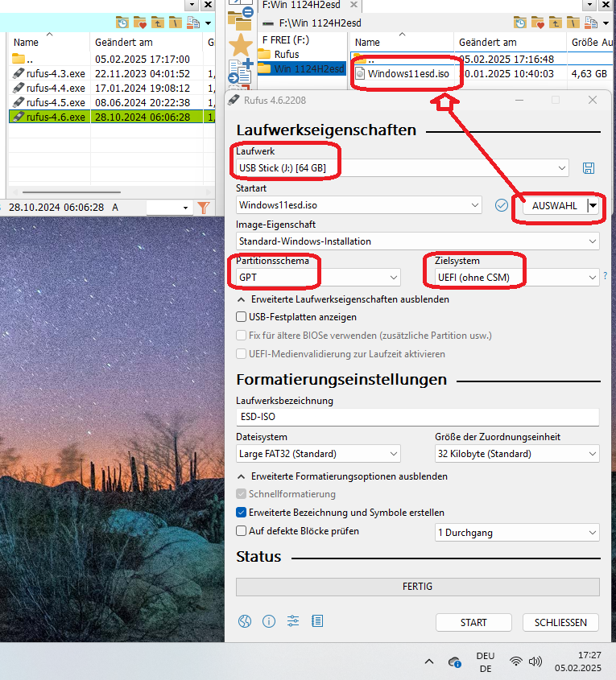Go to parent folder icon in left pane
Viewport: 616px width, 680px height.
(x=157, y=23)
